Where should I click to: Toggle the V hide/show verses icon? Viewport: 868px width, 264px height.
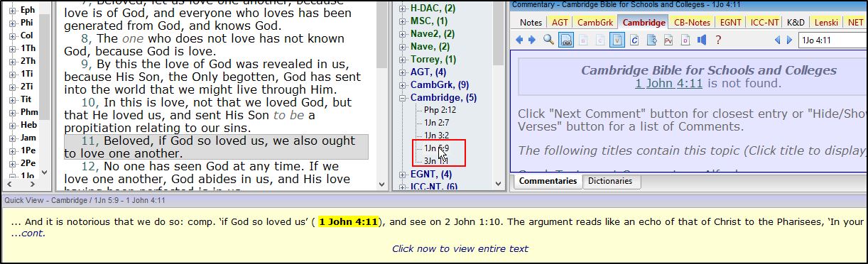click(617, 40)
